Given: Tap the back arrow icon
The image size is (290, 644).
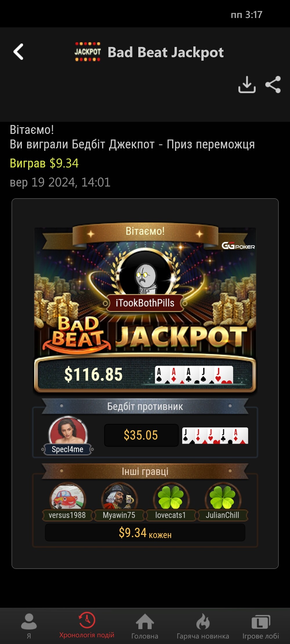Looking at the screenshot, I should click(19, 52).
